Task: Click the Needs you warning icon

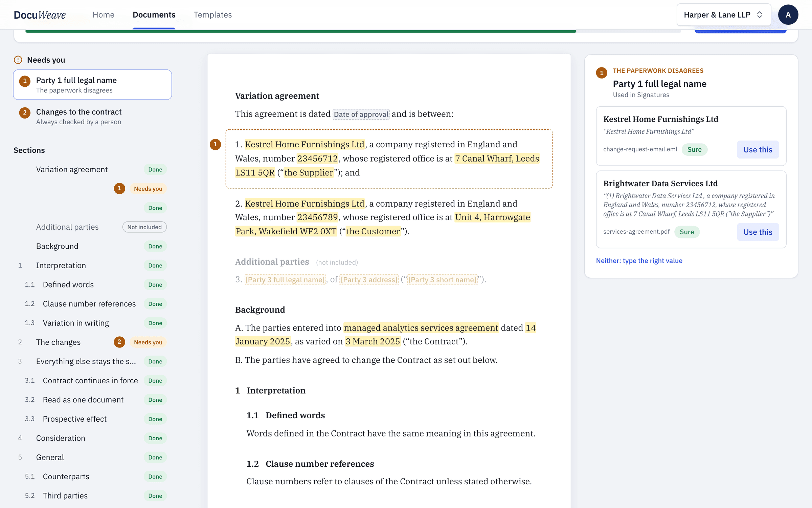Action: pyautogui.click(x=18, y=60)
